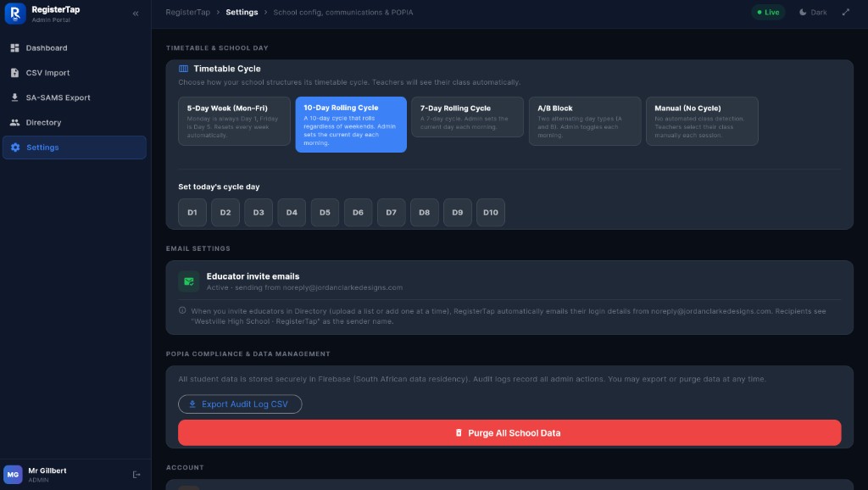Viewport: 868px width, 490px height.
Task: Choose the 7-Day Rolling Cycle
Action: click(x=467, y=117)
